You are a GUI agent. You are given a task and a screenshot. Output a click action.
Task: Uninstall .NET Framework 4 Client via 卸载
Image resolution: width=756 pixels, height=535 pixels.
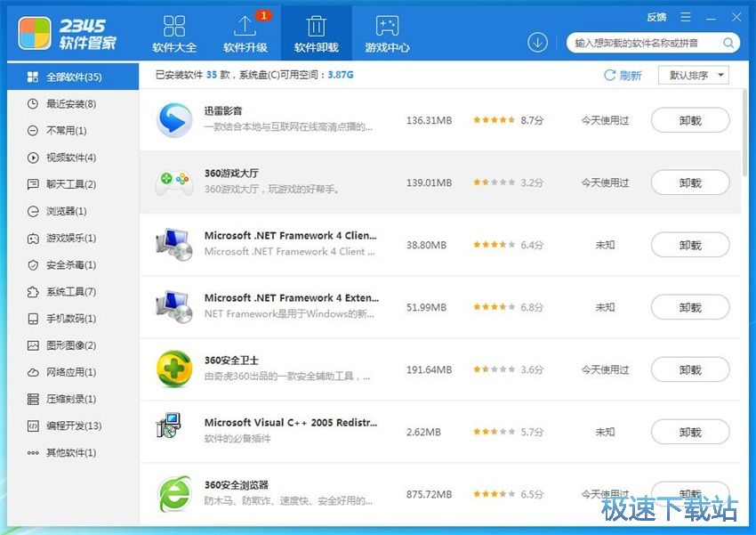(690, 245)
